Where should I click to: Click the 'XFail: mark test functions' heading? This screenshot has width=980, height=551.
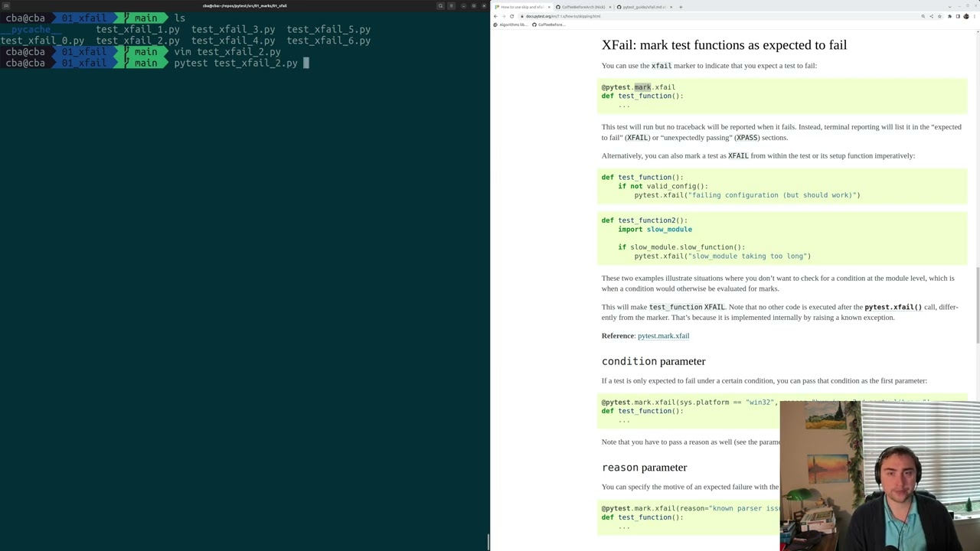click(724, 45)
